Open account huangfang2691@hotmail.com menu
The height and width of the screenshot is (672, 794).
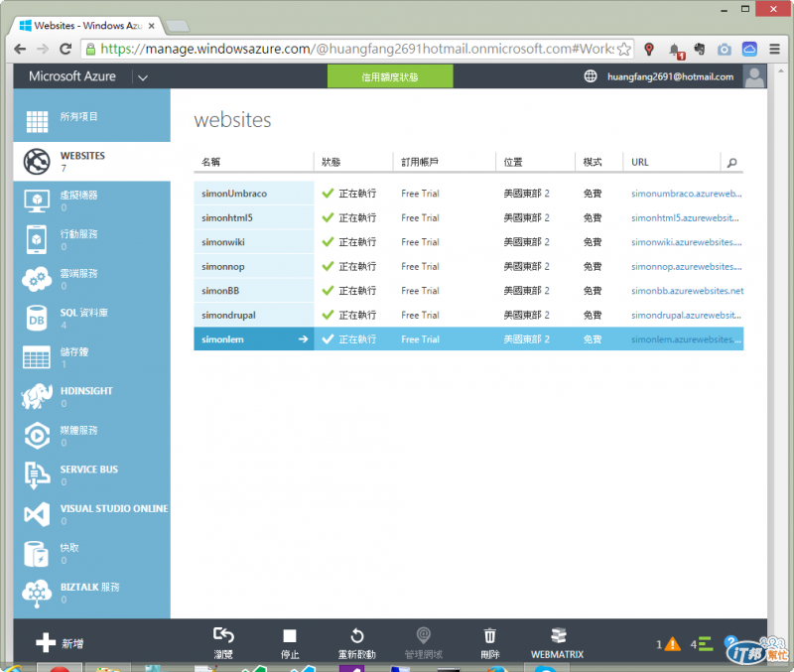tap(670, 76)
